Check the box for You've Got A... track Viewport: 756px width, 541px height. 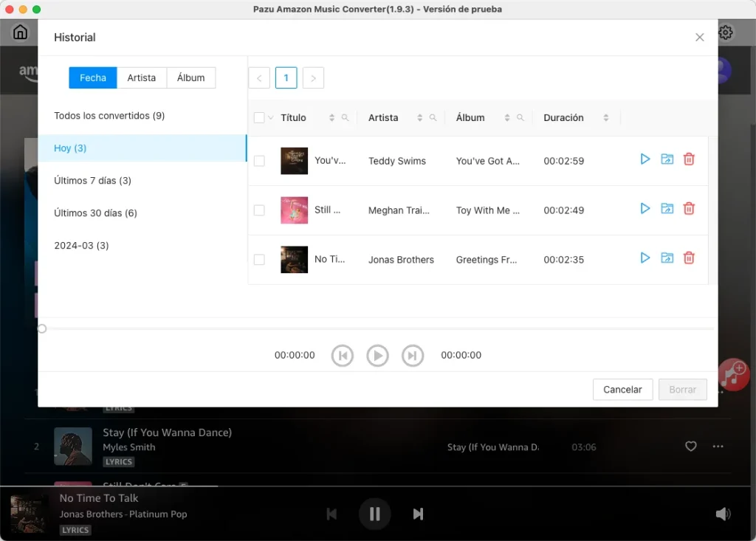(x=260, y=160)
